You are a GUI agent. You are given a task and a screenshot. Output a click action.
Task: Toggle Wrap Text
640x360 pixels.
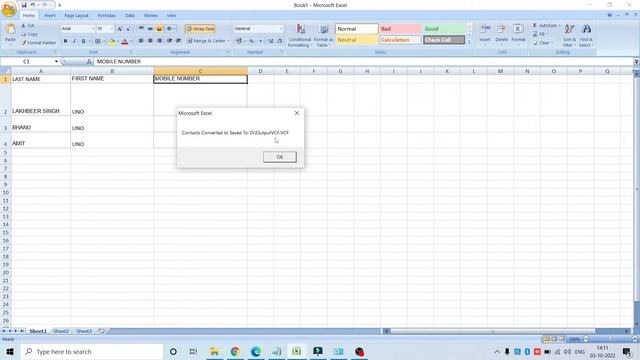pyautogui.click(x=200, y=29)
